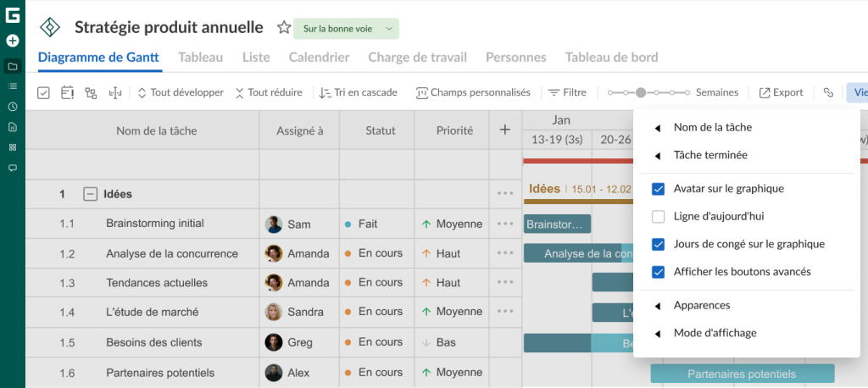Open the grid apps icon in sidebar
Screen dimensions: 868x388
12,147
